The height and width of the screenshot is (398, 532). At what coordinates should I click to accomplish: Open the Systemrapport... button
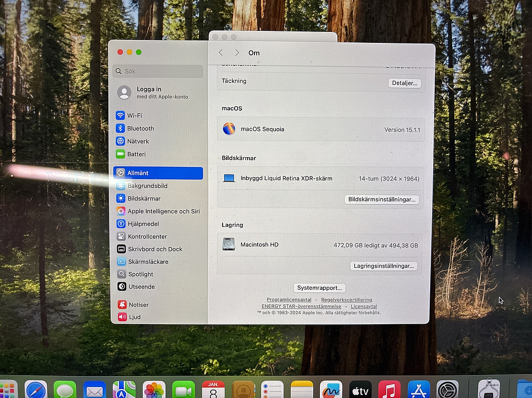click(319, 288)
